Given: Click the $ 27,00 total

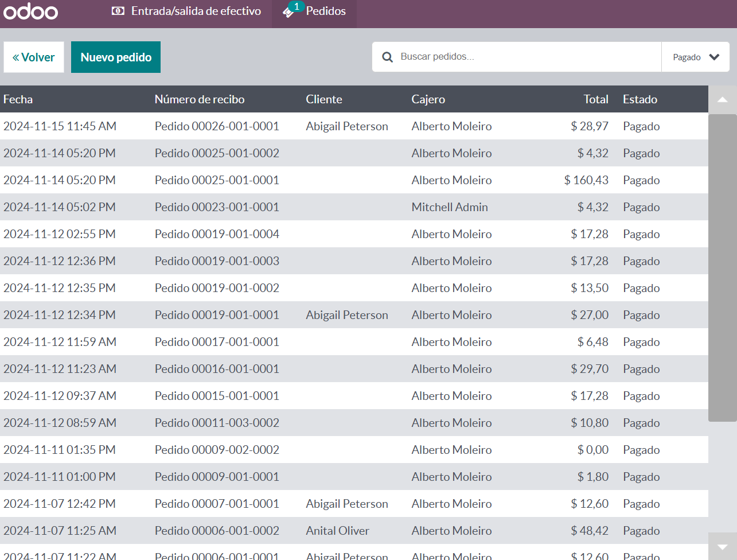Looking at the screenshot, I should pyautogui.click(x=590, y=315).
